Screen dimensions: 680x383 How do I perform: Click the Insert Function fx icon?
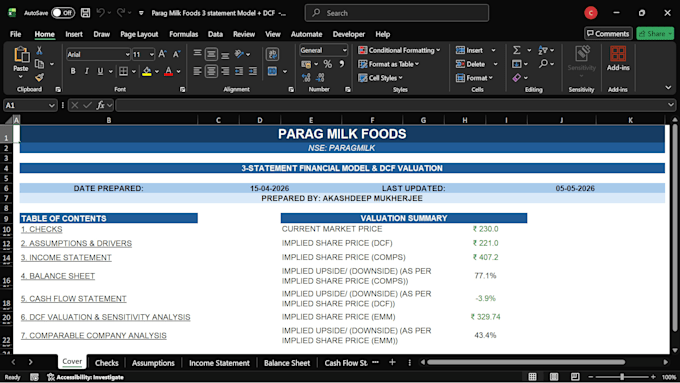101,105
